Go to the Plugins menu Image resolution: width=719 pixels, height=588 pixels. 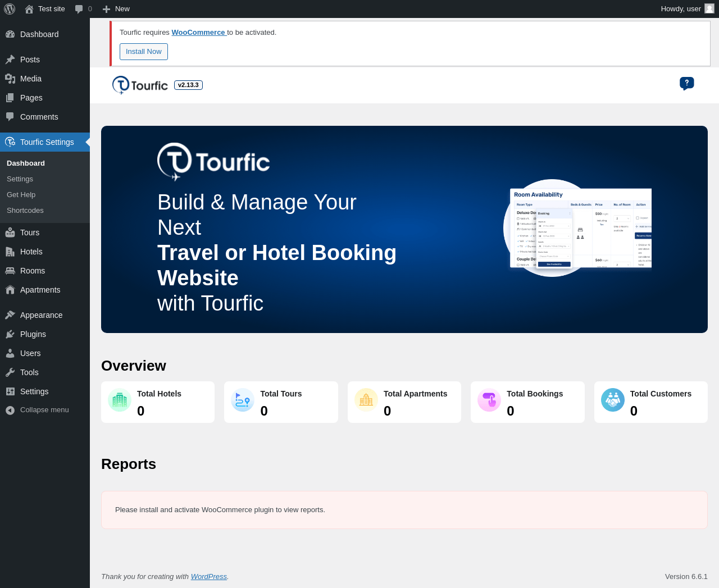[33, 334]
